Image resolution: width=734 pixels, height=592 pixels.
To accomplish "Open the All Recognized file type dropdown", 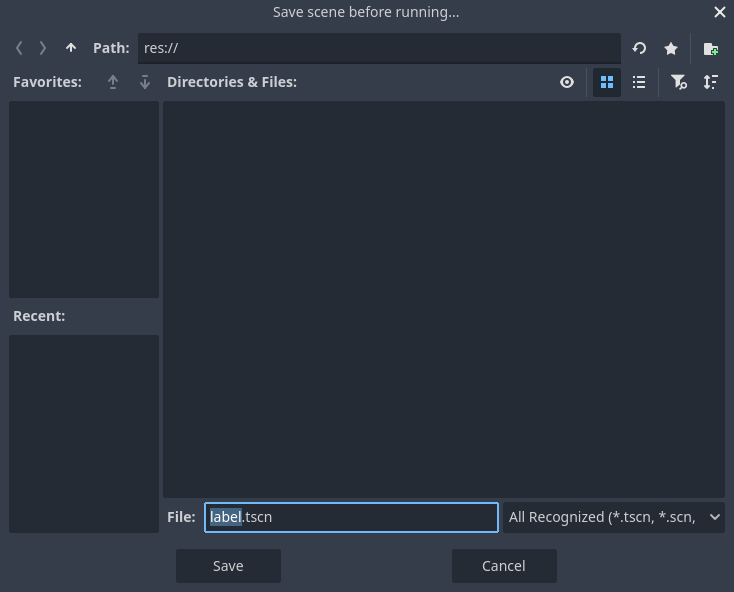I will point(614,517).
